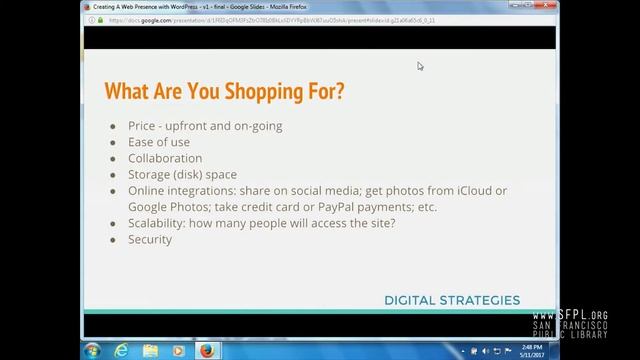Click bullet 'Collaboration'
Screen dimensions: 640x360
(x=165, y=158)
